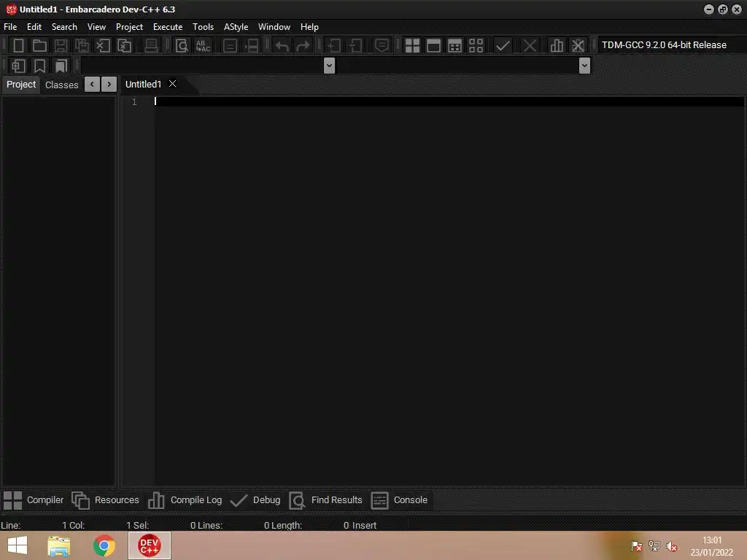Open the Edit menu
Screen dimensions: 747x560
[34, 27]
